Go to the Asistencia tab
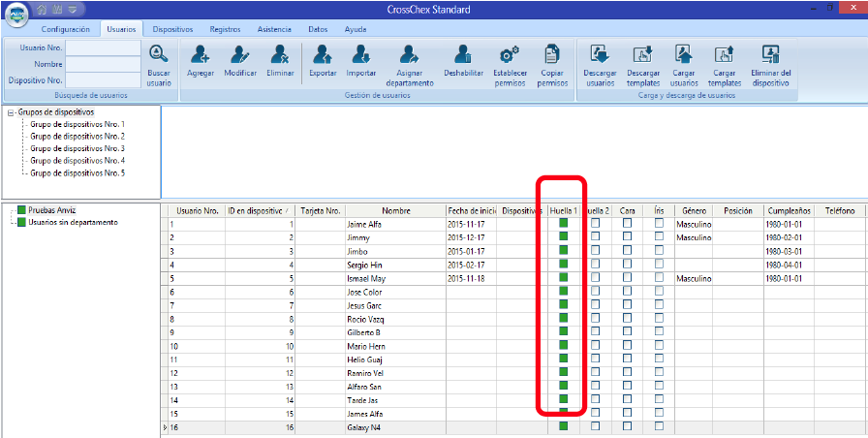Screen dimensions: 868x438 click(x=274, y=29)
